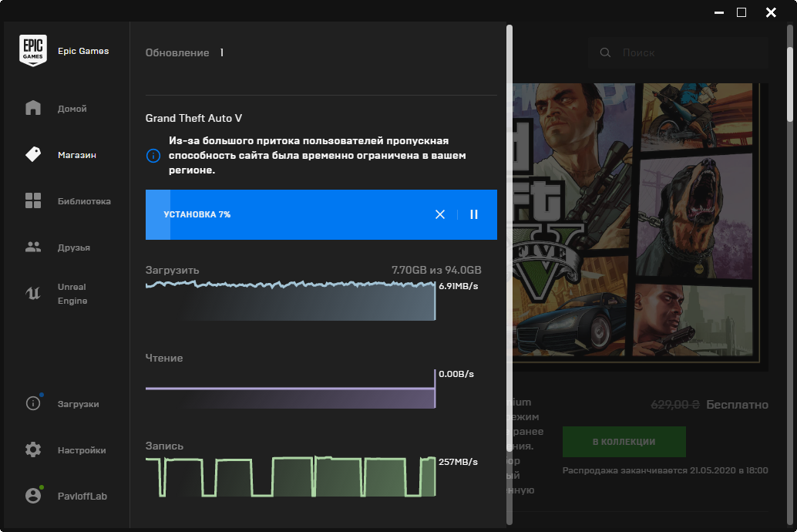797x532 pixels.
Task: Go to Магазин menu label
Action: [77, 155]
